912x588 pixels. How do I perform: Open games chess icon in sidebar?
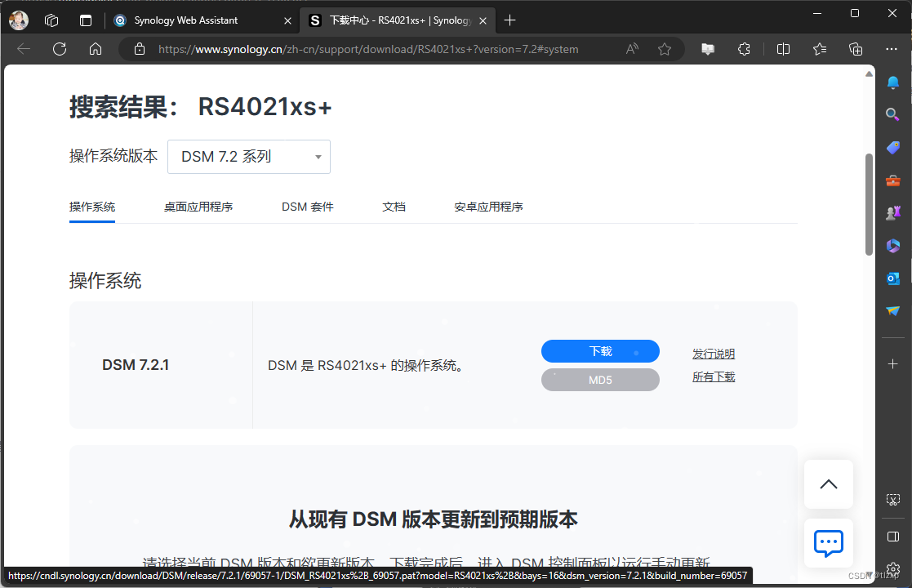(892, 213)
